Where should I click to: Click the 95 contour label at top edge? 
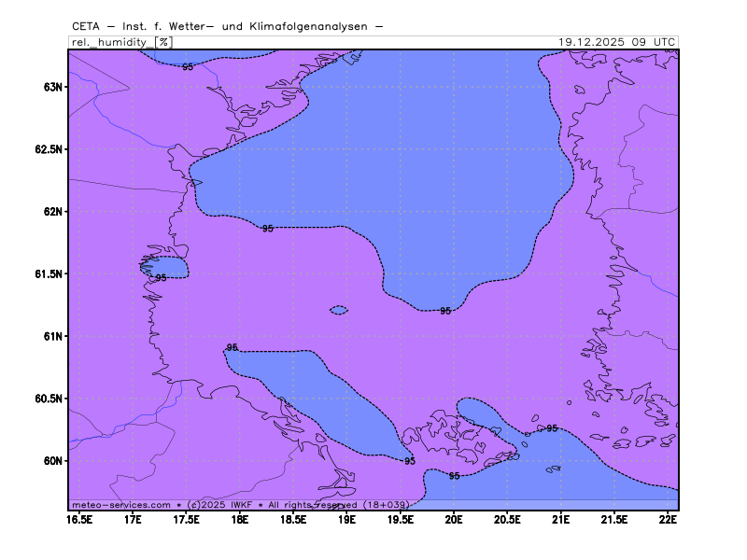(188, 67)
